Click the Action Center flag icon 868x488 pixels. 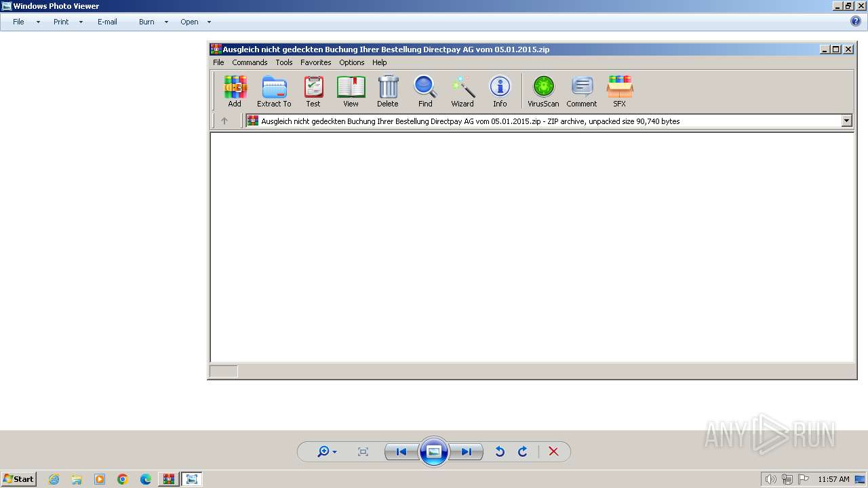click(804, 479)
